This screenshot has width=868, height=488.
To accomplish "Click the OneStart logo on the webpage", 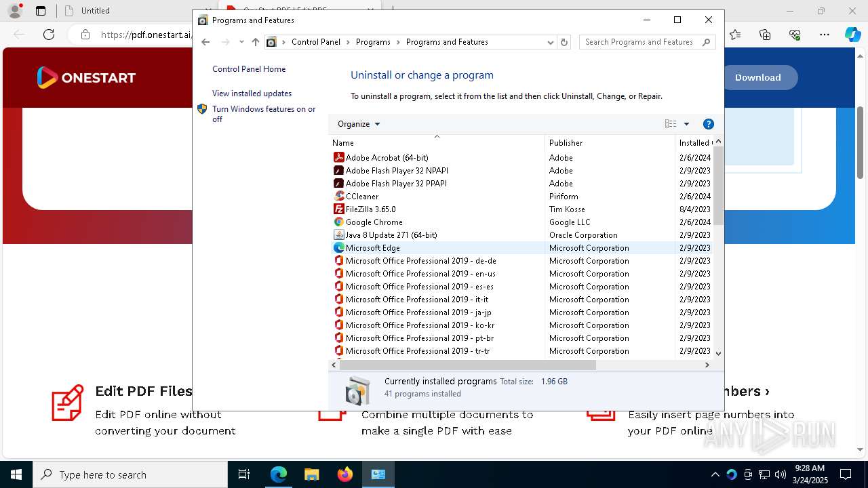I will pos(86,77).
